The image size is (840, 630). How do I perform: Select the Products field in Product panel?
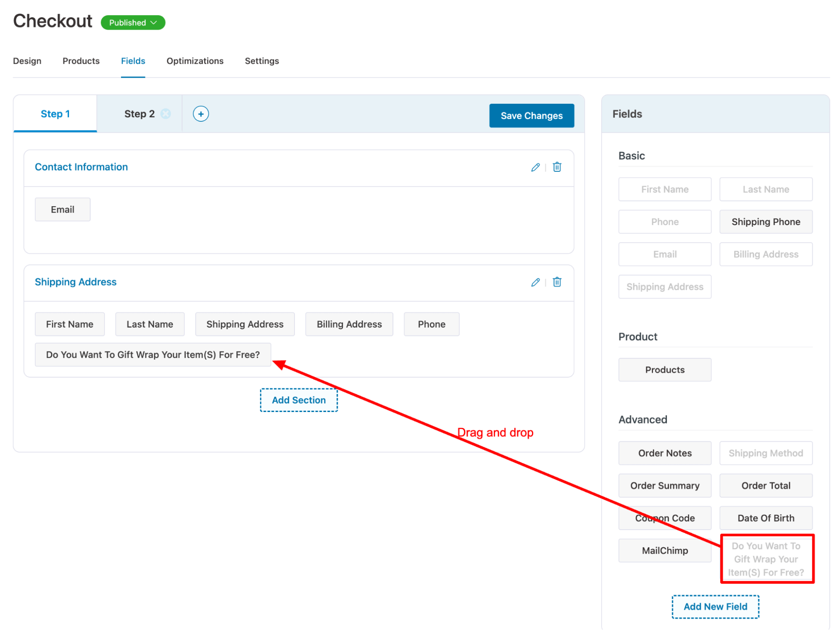(664, 370)
